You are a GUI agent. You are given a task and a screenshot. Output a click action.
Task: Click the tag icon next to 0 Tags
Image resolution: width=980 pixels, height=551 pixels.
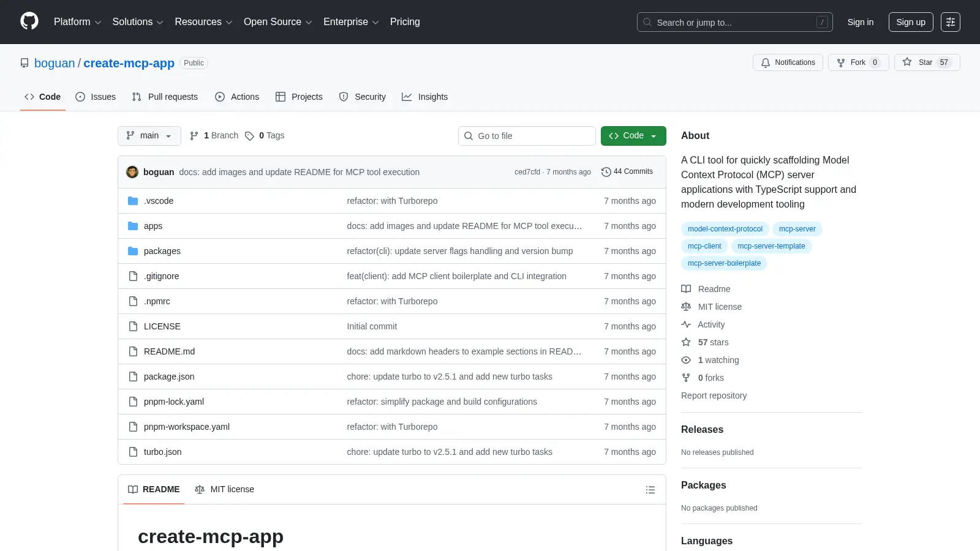click(249, 136)
